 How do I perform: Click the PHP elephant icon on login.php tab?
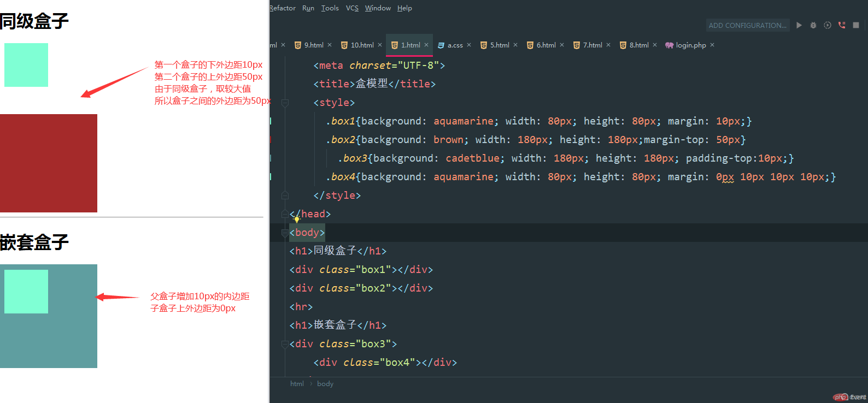[669, 45]
